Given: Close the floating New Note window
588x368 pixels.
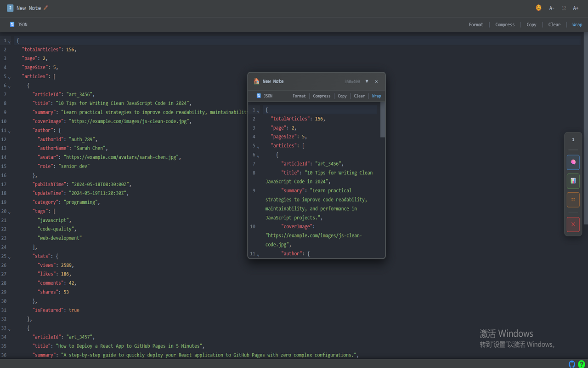Looking at the screenshot, I should click(376, 81).
